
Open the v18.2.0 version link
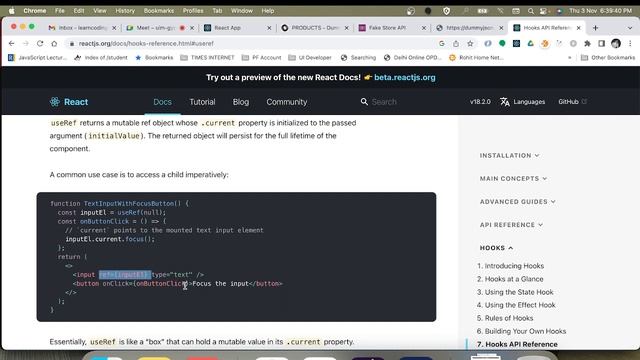480,102
